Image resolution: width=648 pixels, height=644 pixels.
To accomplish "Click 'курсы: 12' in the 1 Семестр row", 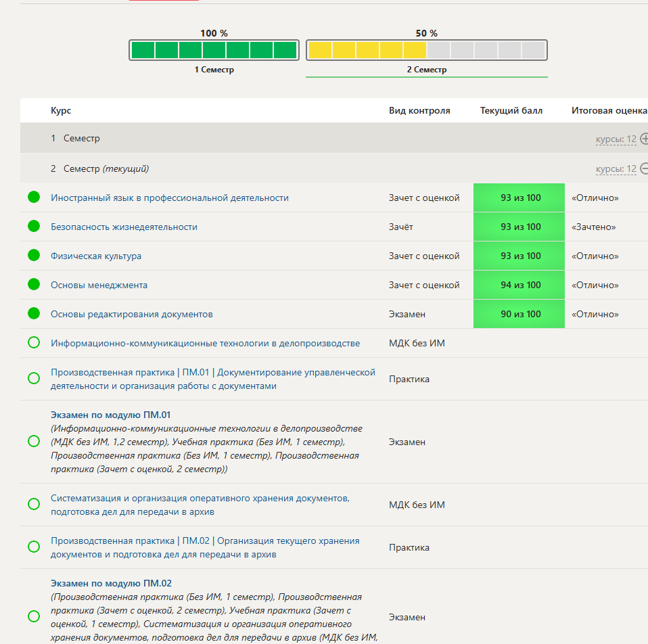I will coord(616,139).
